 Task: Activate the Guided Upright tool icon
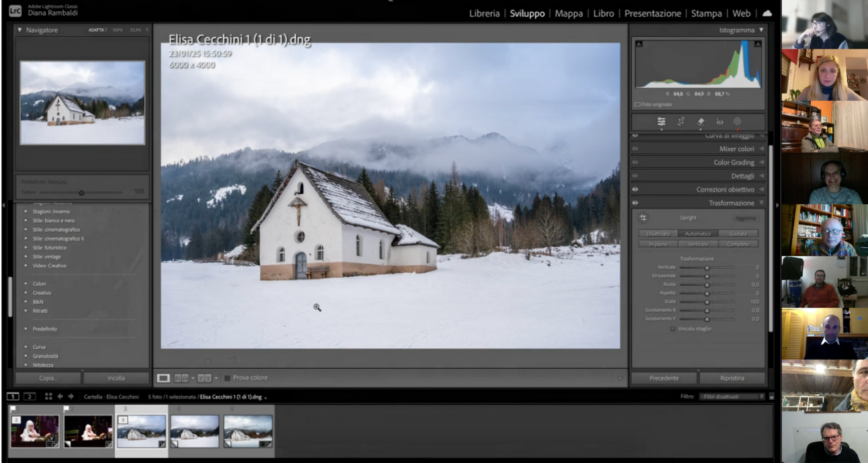(643, 218)
